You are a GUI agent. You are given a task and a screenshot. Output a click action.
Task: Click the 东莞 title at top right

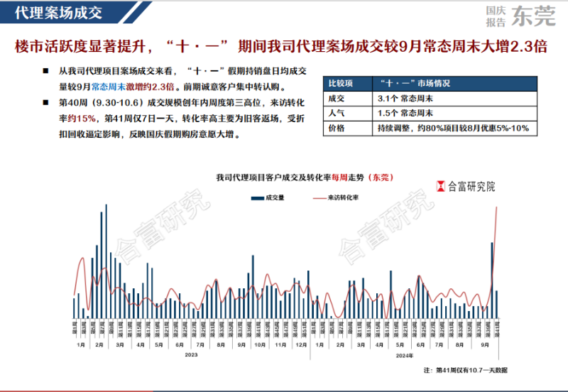[x=533, y=16]
